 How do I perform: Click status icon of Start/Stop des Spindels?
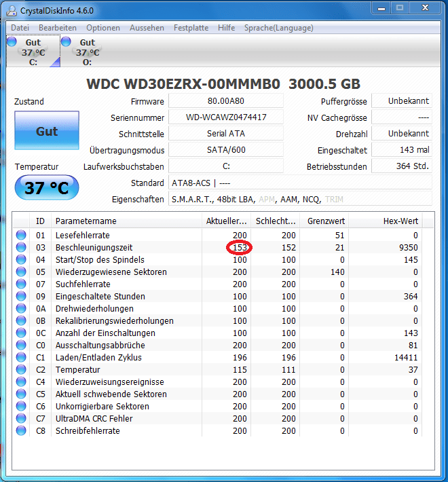21,260
